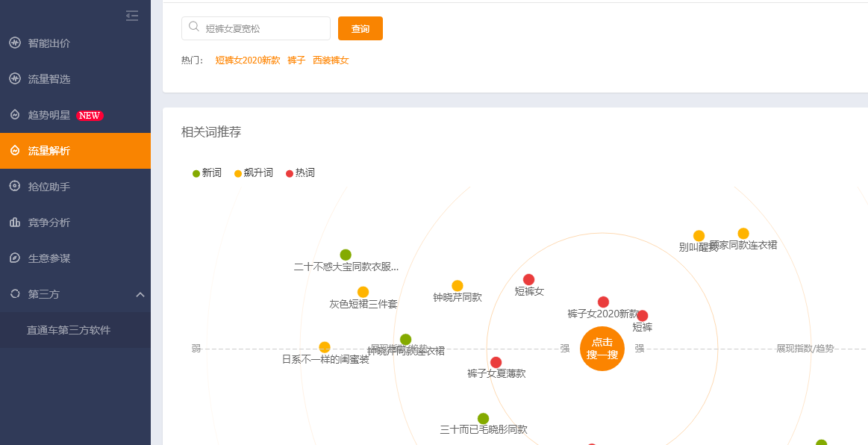Click the 流量智选 sidebar icon
This screenshot has height=445, width=868.
15,78
